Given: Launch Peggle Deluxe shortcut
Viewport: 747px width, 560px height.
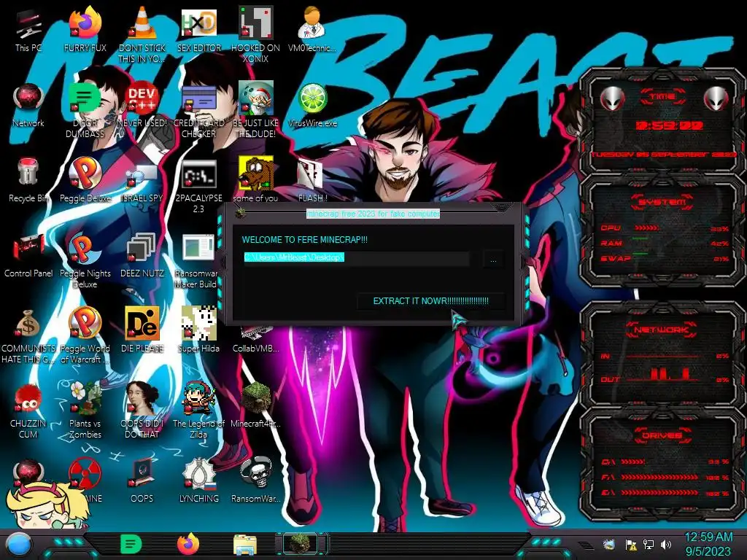Looking at the screenshot, I should click(85, 180).
